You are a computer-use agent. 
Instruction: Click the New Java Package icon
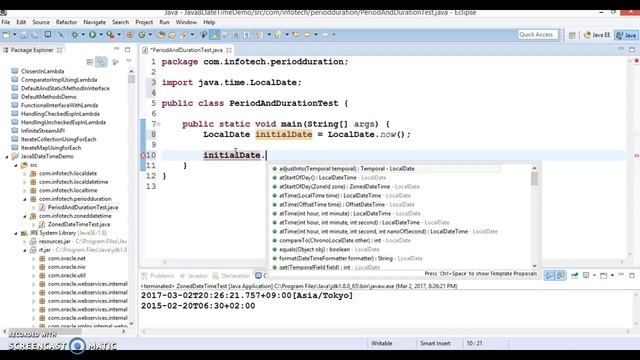(x=130, y=35)
